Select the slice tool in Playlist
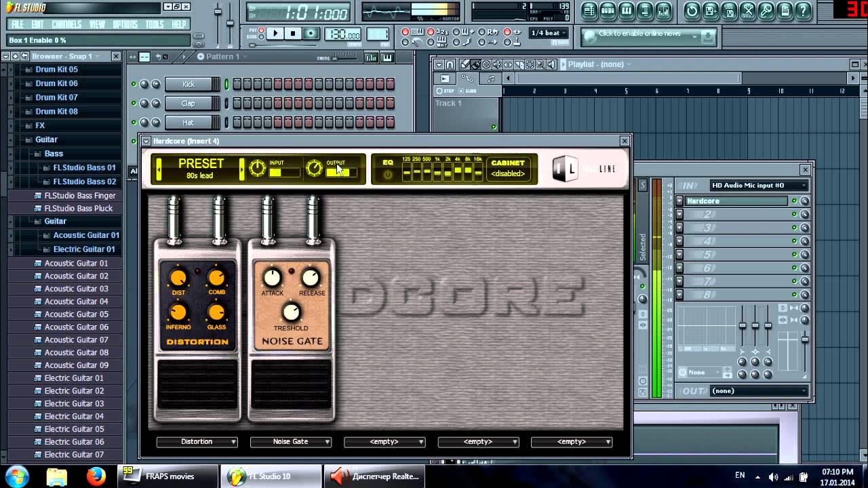The image size is (868, 488). click(519, 64)
